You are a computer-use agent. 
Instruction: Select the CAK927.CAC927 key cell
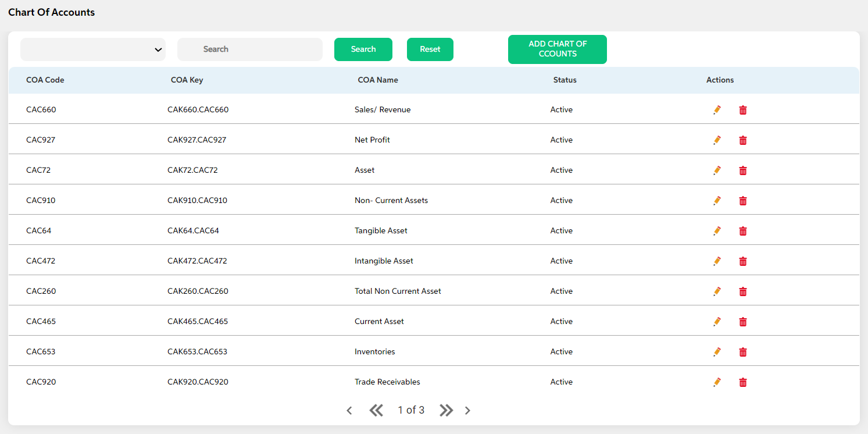tap(197, 140)
